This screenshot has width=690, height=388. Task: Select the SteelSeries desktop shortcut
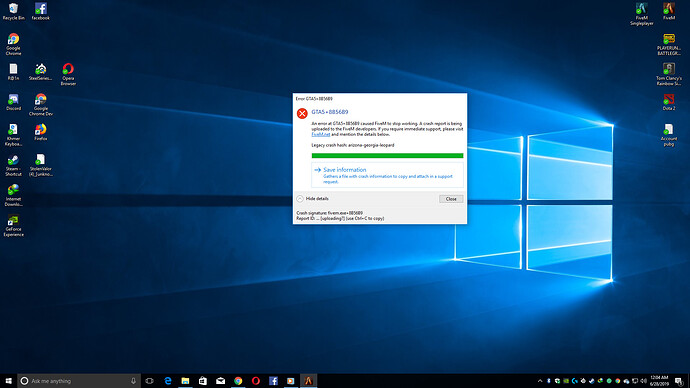[40, 72]
